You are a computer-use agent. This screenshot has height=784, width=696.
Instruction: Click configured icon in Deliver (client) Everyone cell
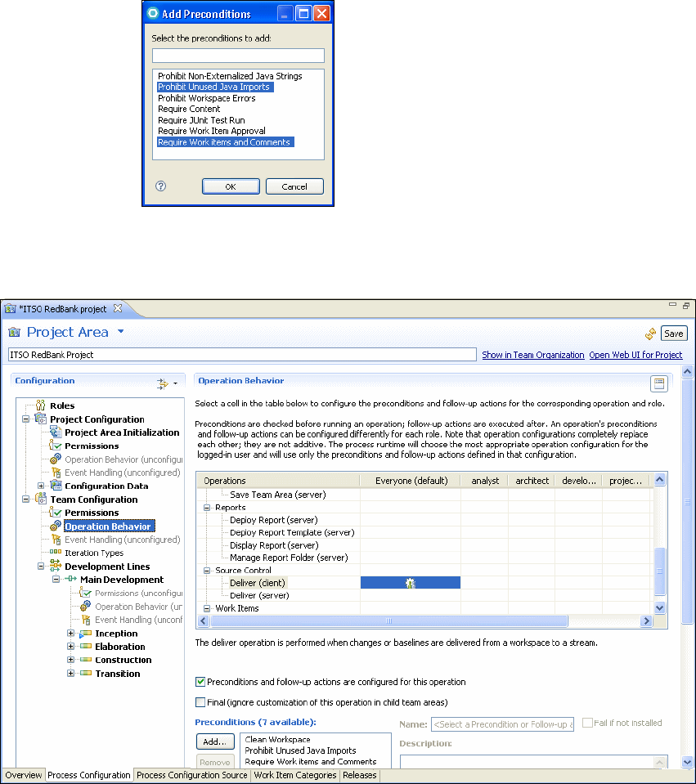tap(411, 583)
